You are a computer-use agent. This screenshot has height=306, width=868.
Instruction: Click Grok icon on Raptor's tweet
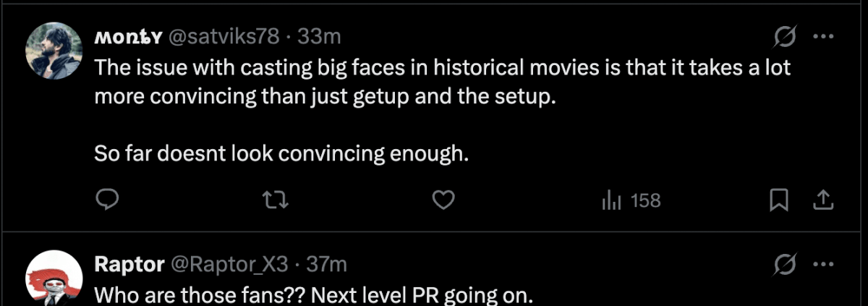click(x=786, y=264)
